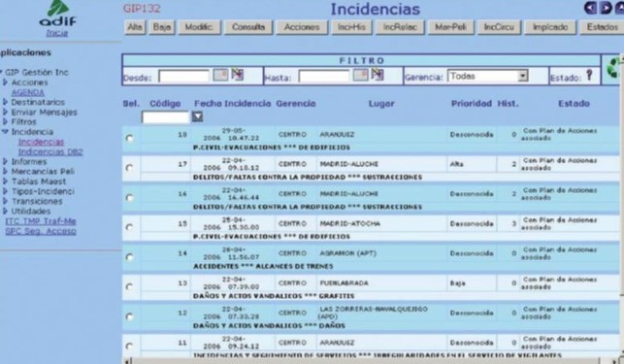This screenshot has width=624, height=364.
Task: Go to next page using right arrow icon
Action: [x=606, y=8]
